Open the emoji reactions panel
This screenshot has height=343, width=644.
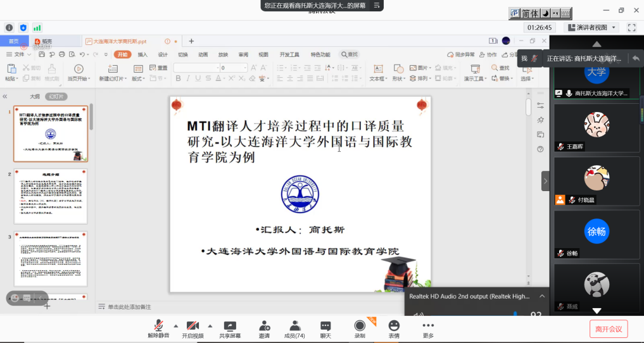point(394,329)
